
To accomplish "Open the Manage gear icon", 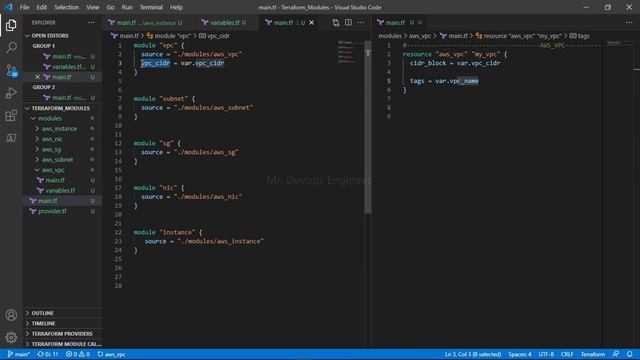I will click(x=11, y=337).
